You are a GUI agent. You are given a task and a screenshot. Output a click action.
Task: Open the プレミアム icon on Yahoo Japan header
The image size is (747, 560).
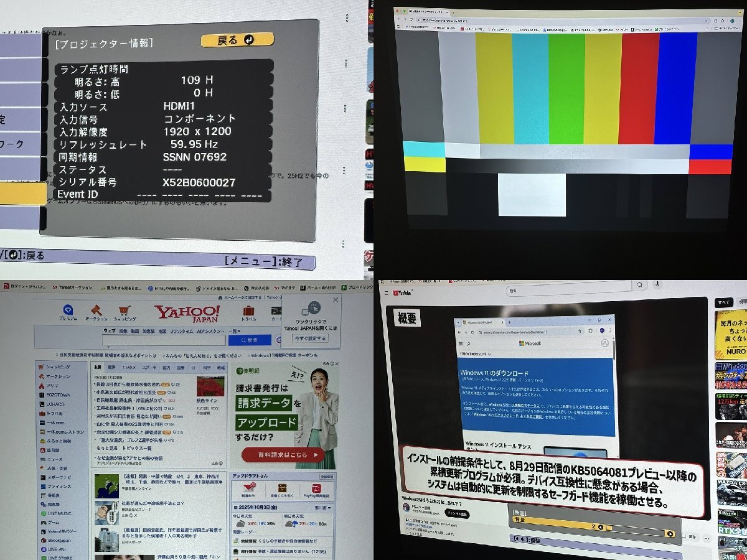pos(68,312)
